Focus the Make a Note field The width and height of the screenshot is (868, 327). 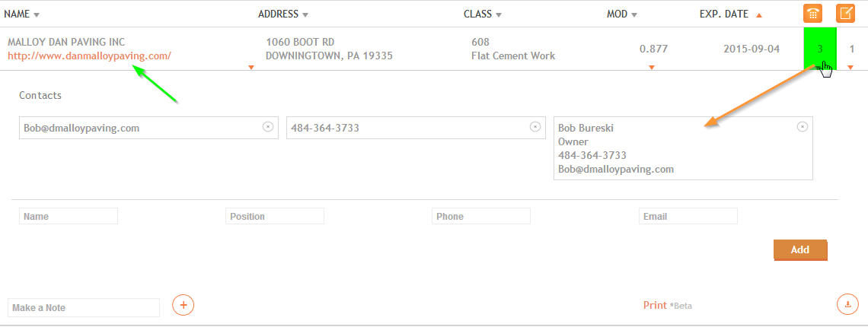(84, 308)
